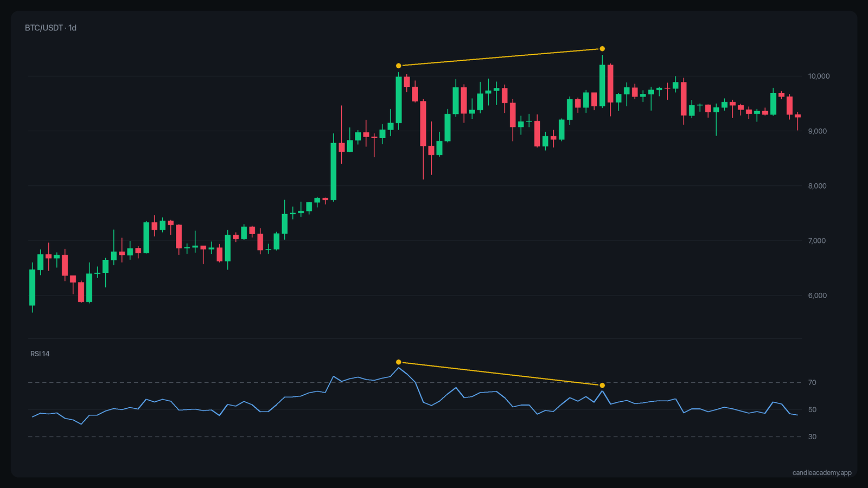Image resolution: width=868 pixels, height=488 pixels.
Task: Select the yellow dot starting the price trendline
Action: (399, 66)
